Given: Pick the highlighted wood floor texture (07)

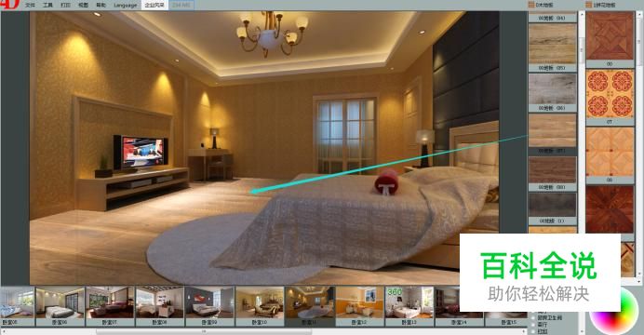Looking at the screenshot, I should pos(553,130).
